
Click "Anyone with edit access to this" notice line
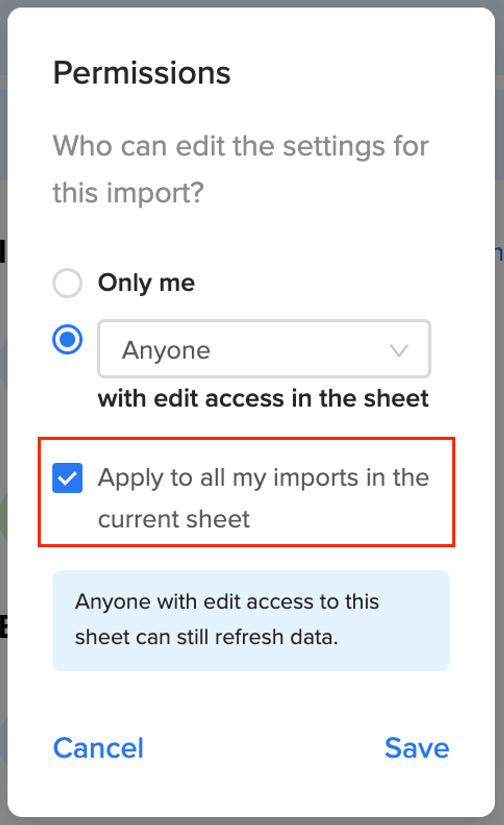(x=227, y=602)
